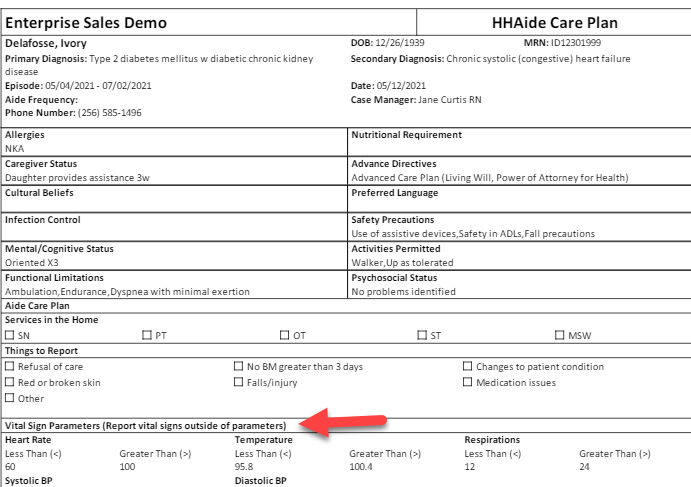Click the Nutritional Requirement heading
The height and width of the screenshot is (487, 691).
pos(406,135)
